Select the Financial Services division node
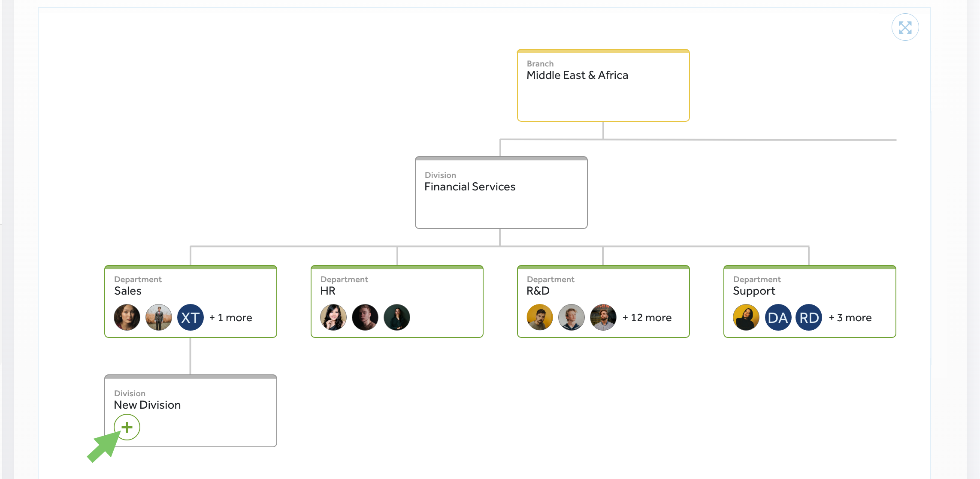The height and width of the screenshot is (479, 980). click(470, 187)
